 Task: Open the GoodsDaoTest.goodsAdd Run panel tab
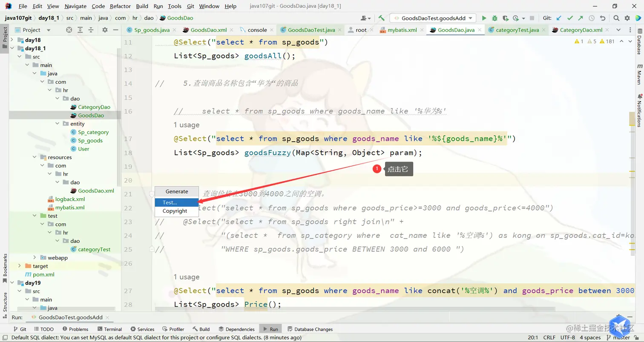pos(71,317)
